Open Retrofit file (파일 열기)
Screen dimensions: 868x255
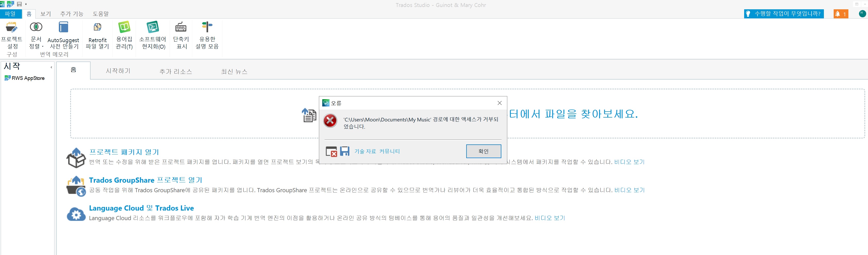coord(97,35)
